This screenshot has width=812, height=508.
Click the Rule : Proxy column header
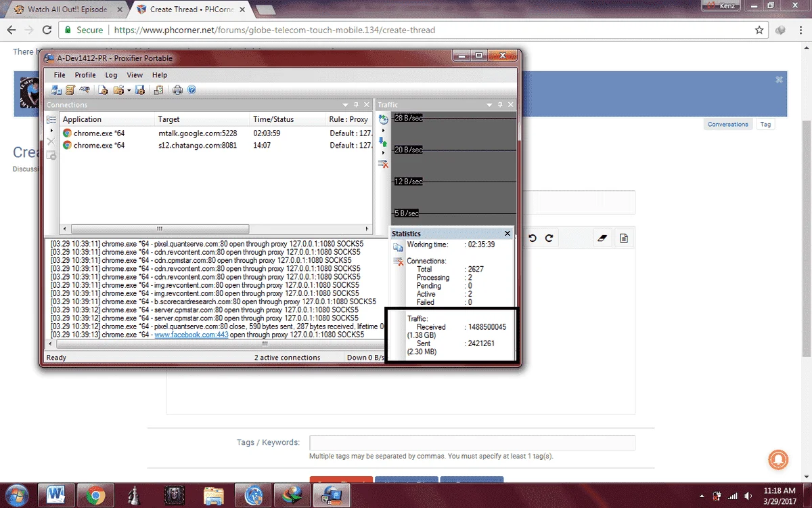click(x=349, y=119)
